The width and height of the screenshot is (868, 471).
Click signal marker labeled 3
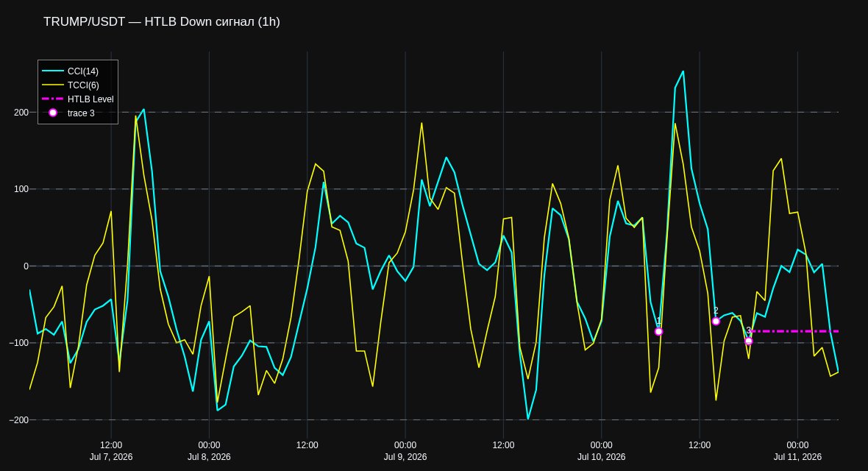click(748, 341)
